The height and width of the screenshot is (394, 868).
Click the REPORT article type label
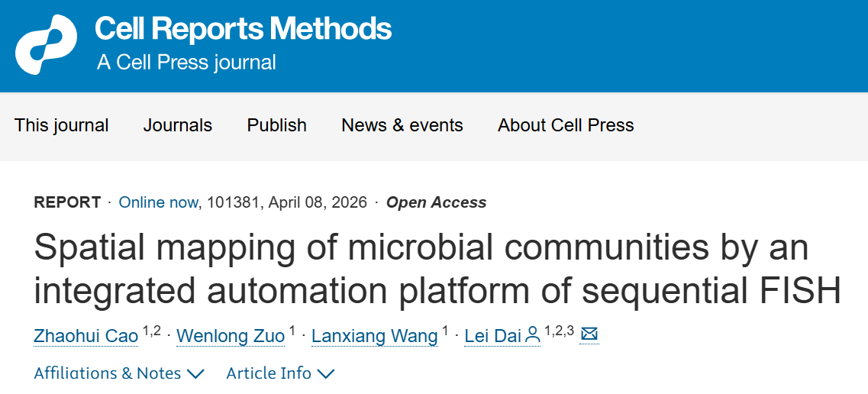(67, 202)
